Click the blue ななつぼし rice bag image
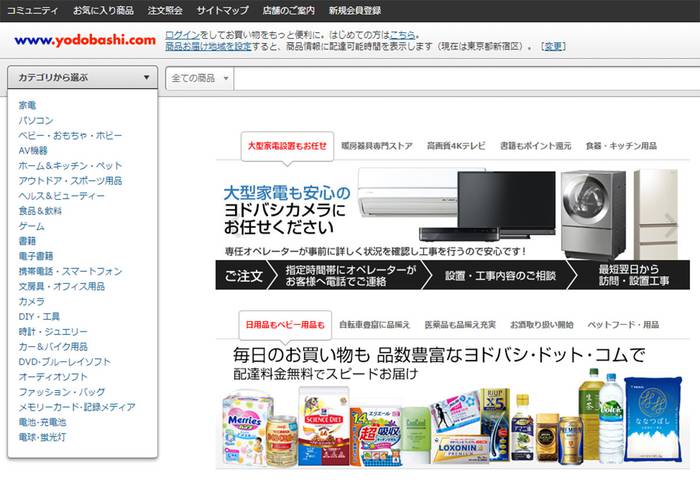 653,419
